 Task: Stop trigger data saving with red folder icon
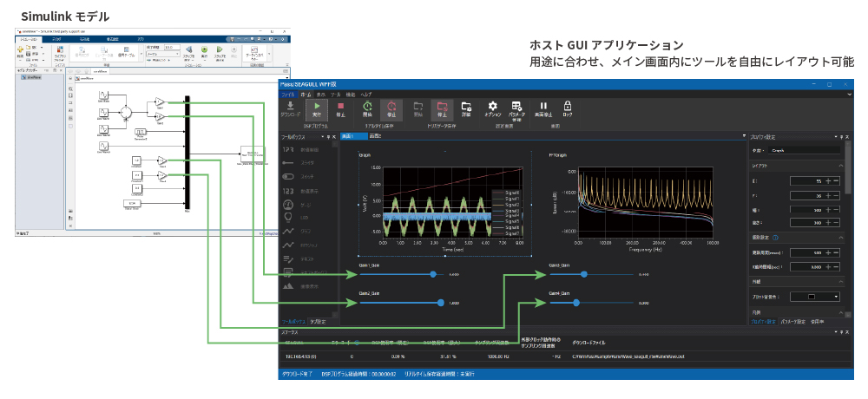tap(443, 109)
